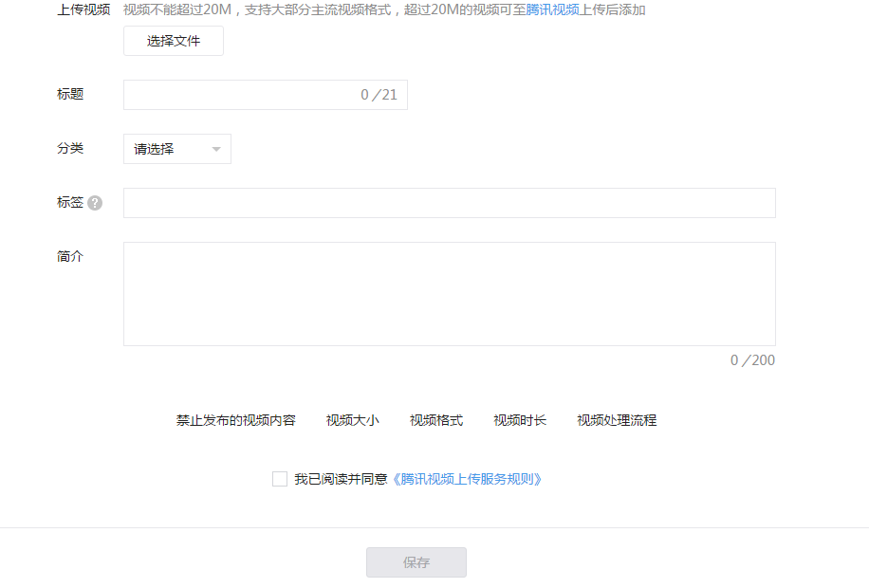Image resolution: width=869 pixels, height=588 pixels.
Task: Select the 请选择 placeholder text
Action: tap(152, 149)
